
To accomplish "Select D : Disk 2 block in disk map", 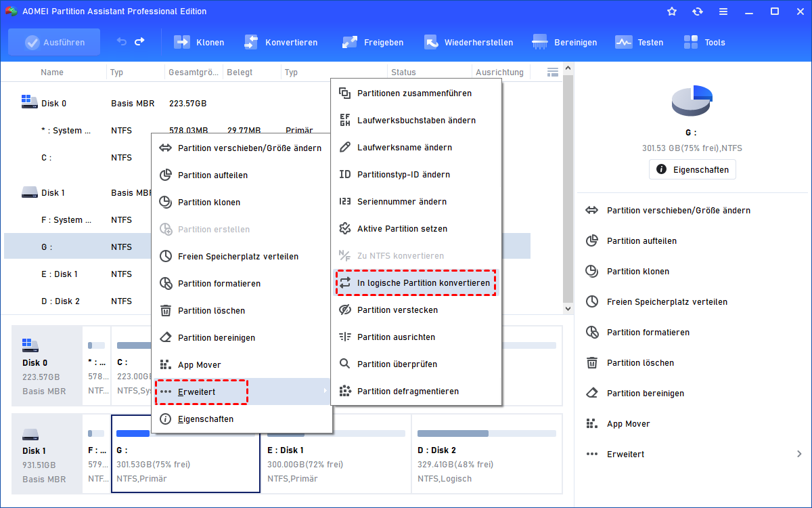I will point(487,454).
